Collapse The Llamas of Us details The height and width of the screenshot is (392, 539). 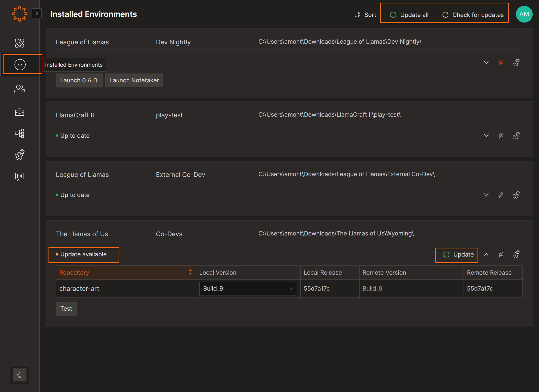(486, 255)
